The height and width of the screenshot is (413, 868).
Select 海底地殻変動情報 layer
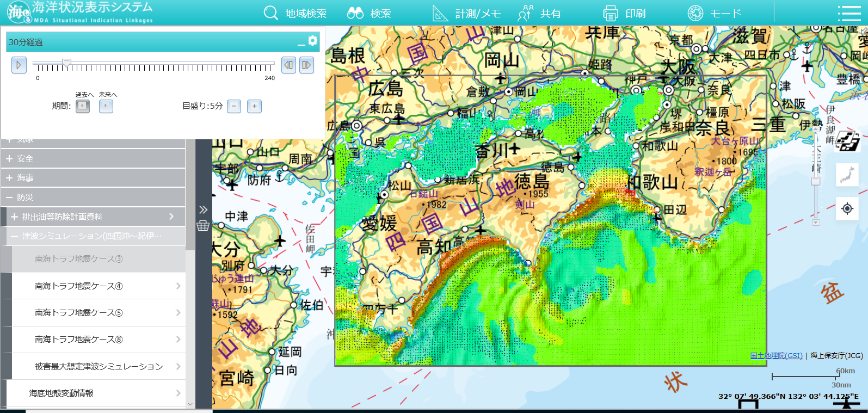[x=96, y=393]
